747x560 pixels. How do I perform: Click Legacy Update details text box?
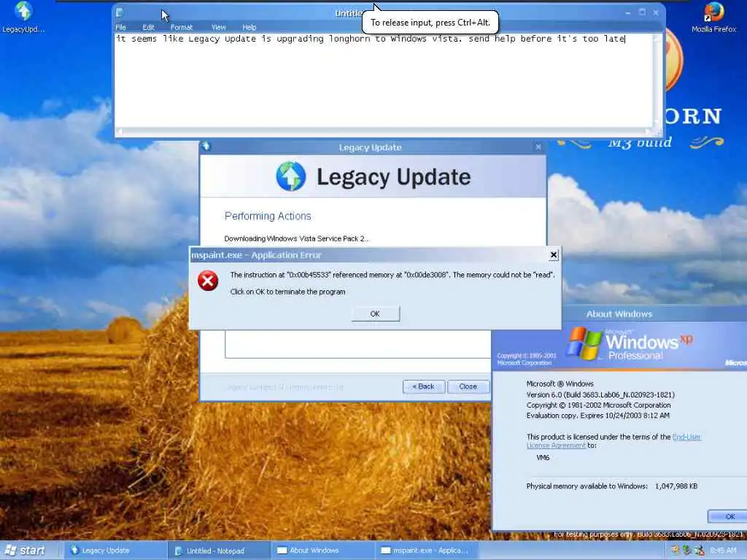357,344
